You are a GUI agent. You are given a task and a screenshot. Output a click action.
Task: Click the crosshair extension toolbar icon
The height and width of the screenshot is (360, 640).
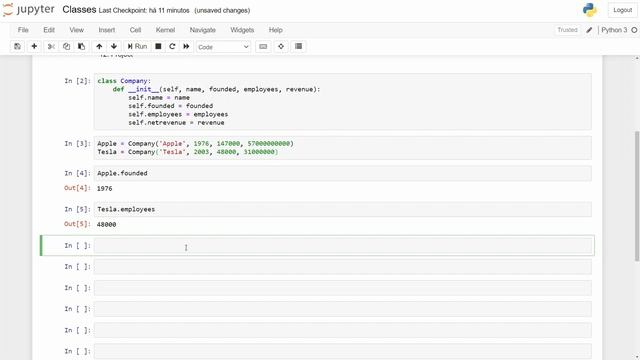point(281,47)
